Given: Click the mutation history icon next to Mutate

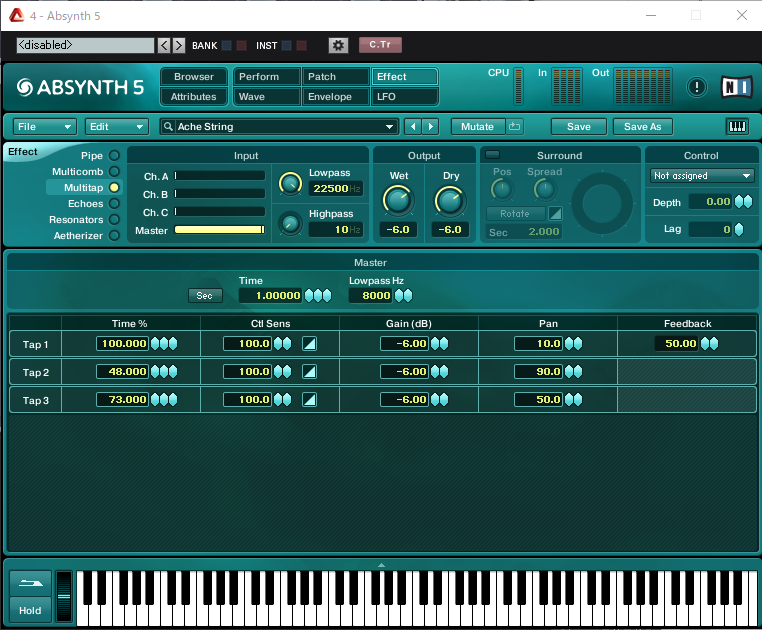Looking at the screenshot, I should pos(515,126).
